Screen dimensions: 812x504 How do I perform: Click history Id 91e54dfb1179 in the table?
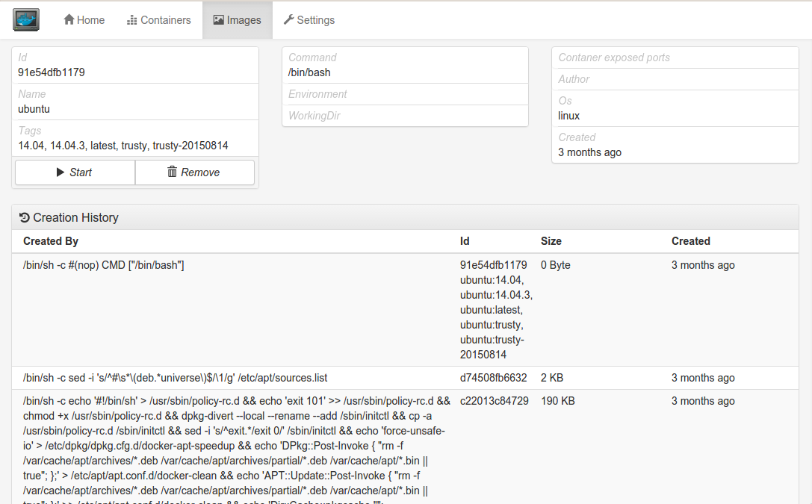[x=494, y=265]
